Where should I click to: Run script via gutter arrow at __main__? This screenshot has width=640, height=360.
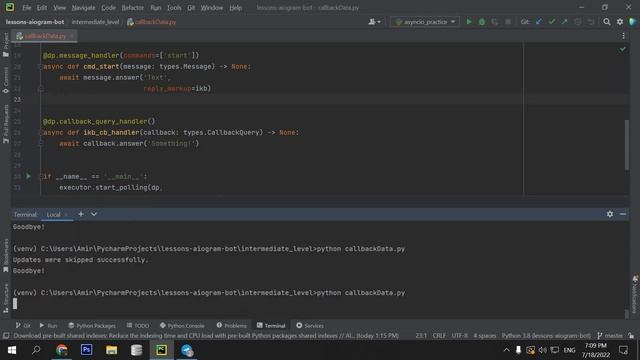pos(28,176)
